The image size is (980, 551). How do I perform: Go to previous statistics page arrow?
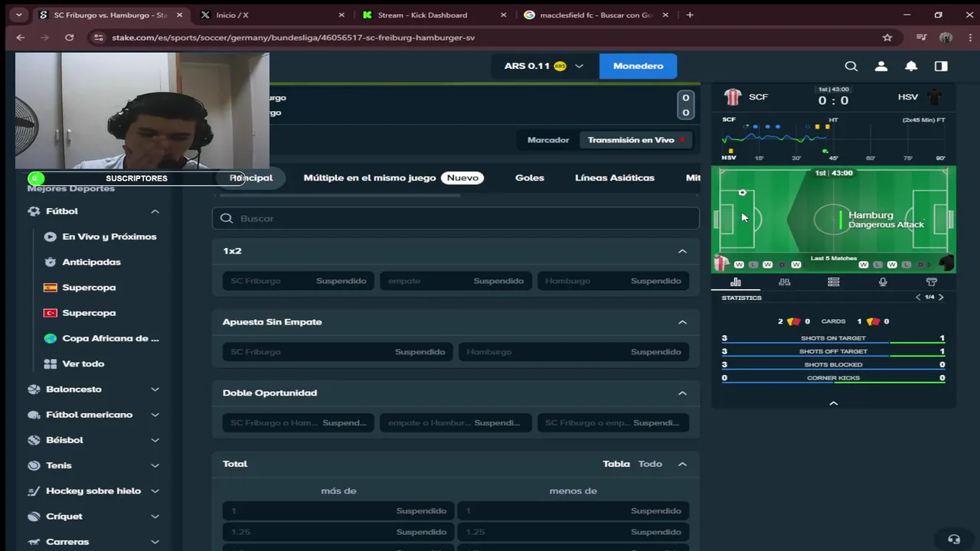click(x=918, y=297)
